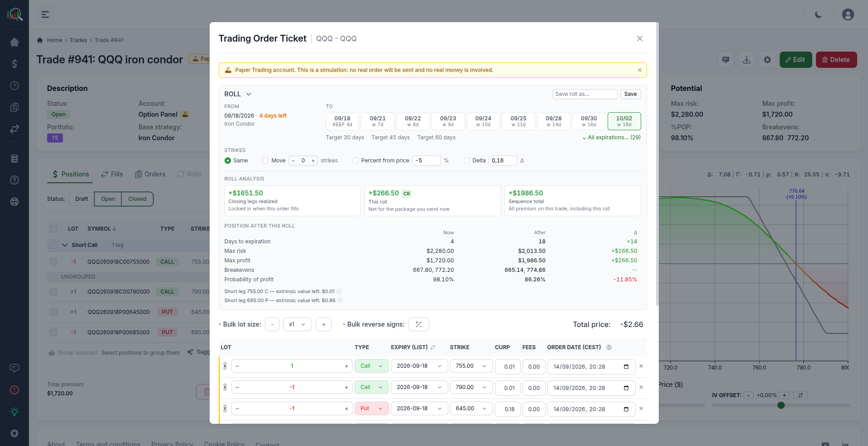The width and height of the screenshot is (868, 446).
Task: Click the Save roll as name field
Action: point(585,94)
